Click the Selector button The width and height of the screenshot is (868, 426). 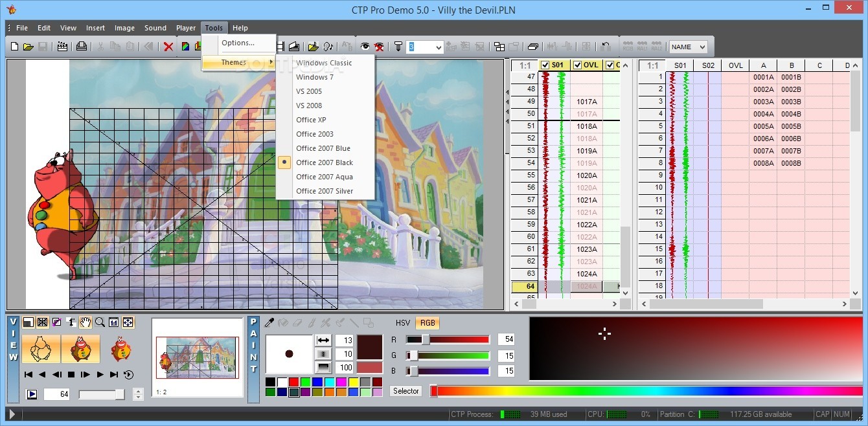[406, 391]
